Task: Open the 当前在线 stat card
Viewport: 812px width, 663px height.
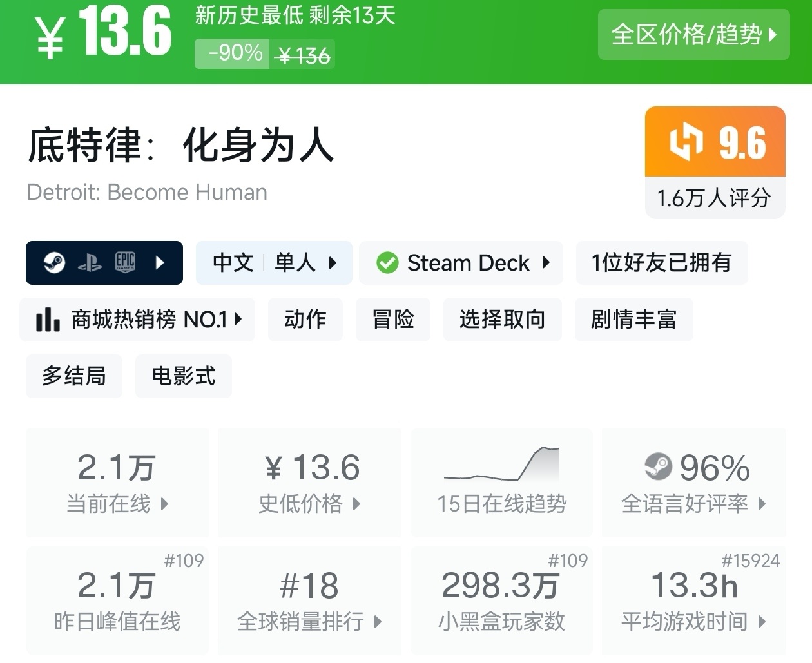Action: [117, 482]
